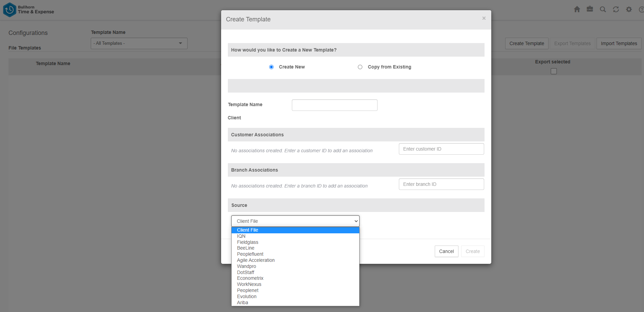Close the Create Template dialog with X
Viewport: 644px width, 312px height.
484,18
